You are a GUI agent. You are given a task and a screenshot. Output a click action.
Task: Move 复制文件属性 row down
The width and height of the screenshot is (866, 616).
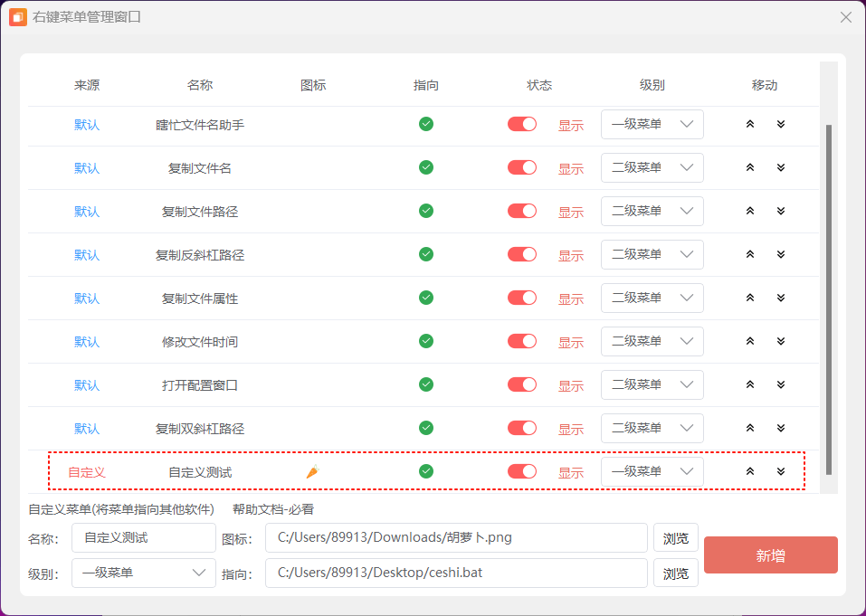pos(781,298)
